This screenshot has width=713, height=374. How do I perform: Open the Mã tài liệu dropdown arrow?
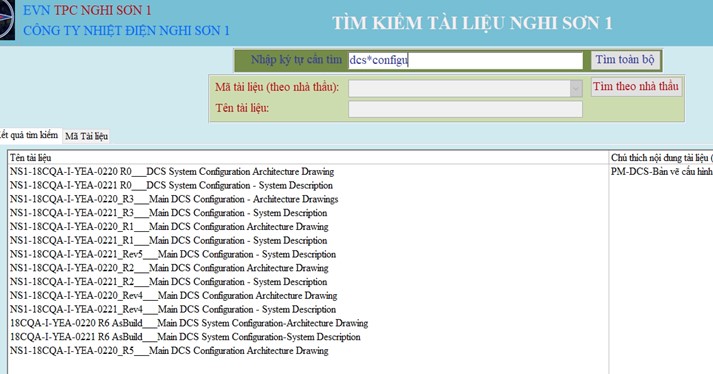[x=576, y=88]
